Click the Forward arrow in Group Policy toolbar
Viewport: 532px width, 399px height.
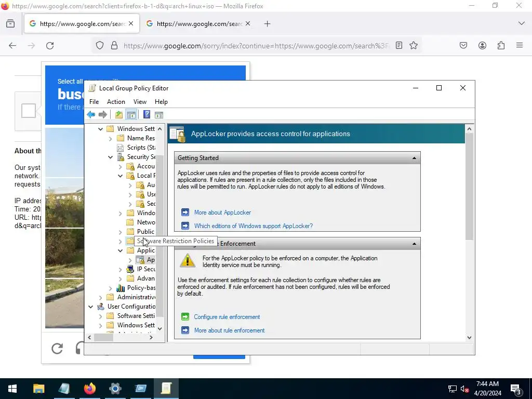point(103,115)
